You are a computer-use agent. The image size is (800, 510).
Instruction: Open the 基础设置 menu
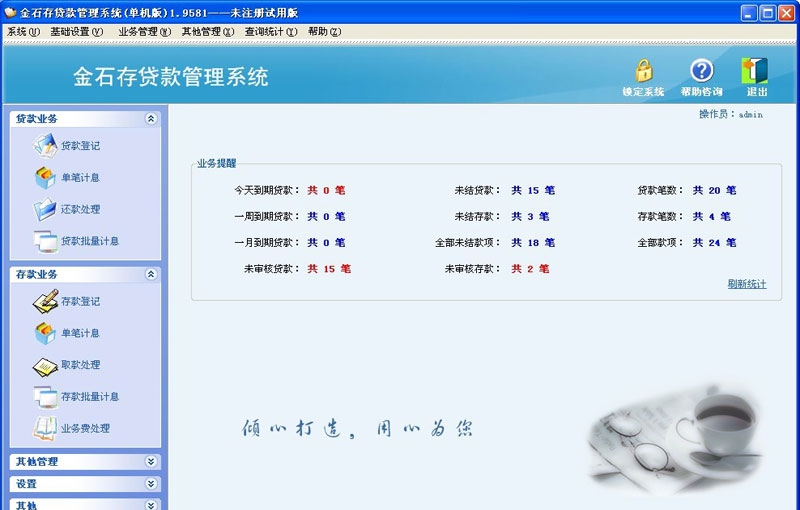click(77, 32)
